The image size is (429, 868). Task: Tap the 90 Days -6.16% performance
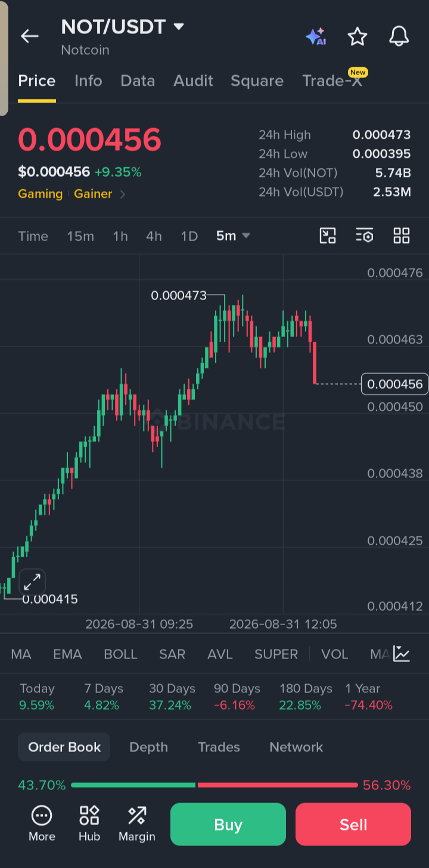point(237,697)
